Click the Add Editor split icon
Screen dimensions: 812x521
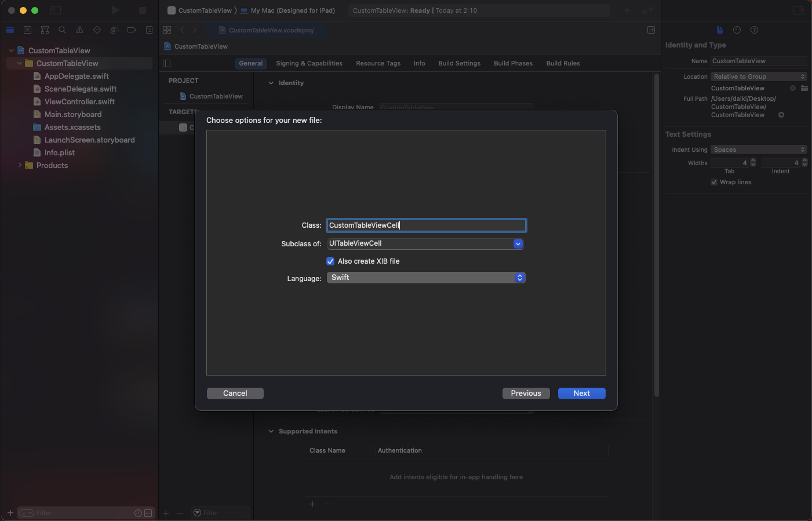651,30
